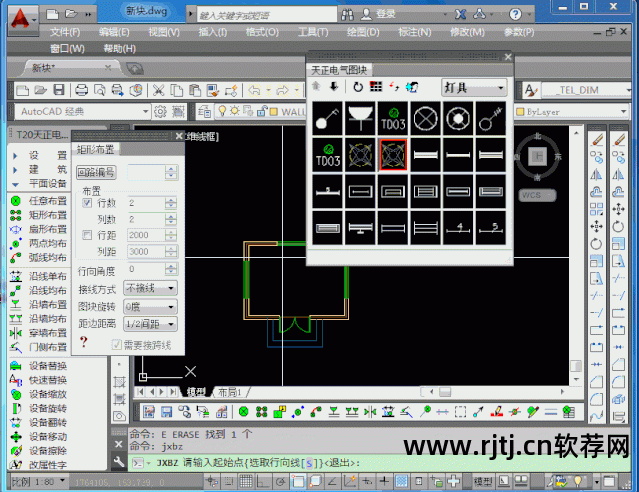Toggle the 行数 checkbox
This screenshot has width=639, height=492.
(87, 203)
